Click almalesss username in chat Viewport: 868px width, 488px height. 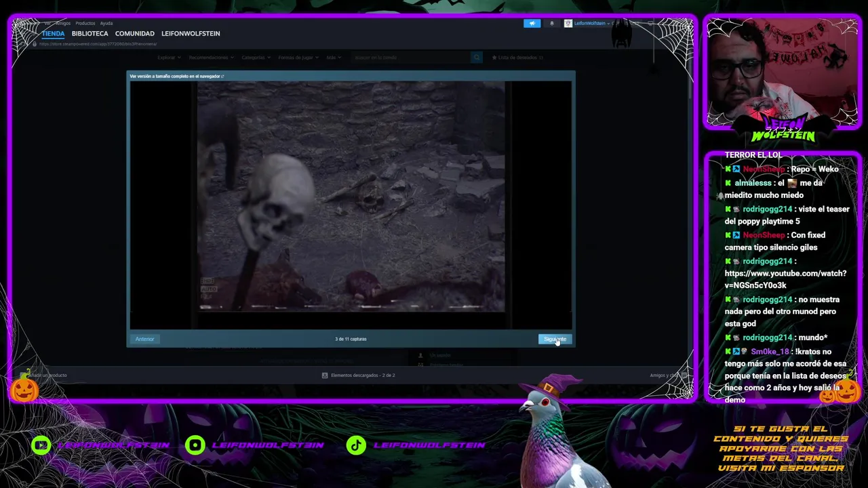coord(753,183)
